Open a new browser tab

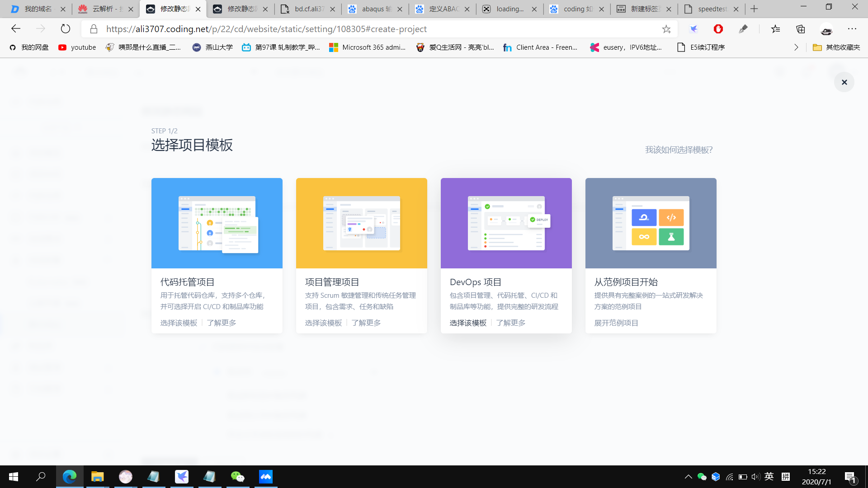point(754,9)
